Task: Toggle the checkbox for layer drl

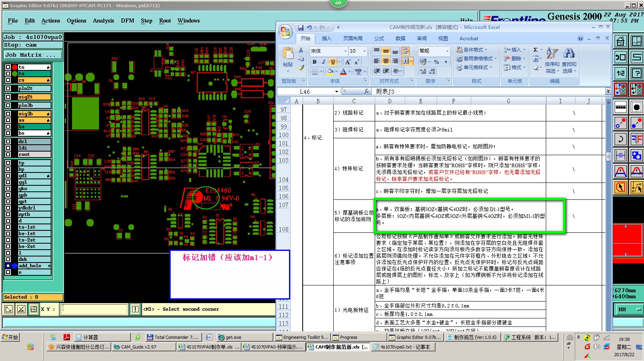Action: tap(8, 142)
